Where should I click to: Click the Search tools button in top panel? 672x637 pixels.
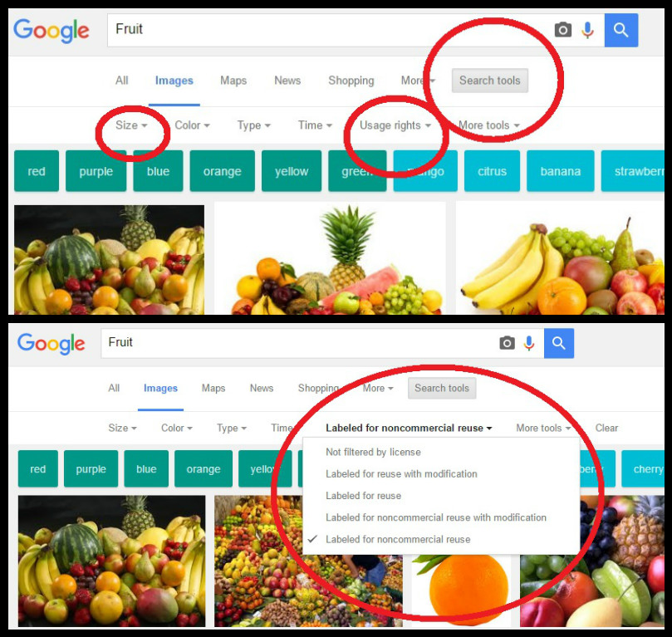pyautogui.click(x=490, y=81)
